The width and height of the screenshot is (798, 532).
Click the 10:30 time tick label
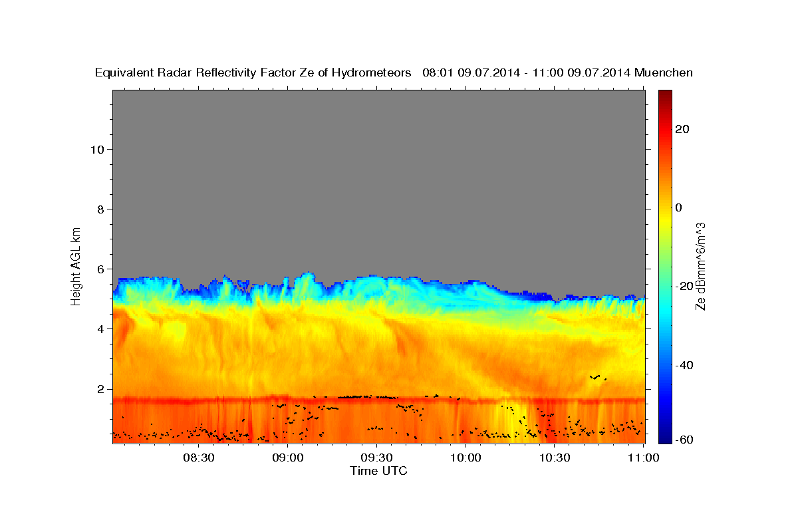click(x=554, y=458)
